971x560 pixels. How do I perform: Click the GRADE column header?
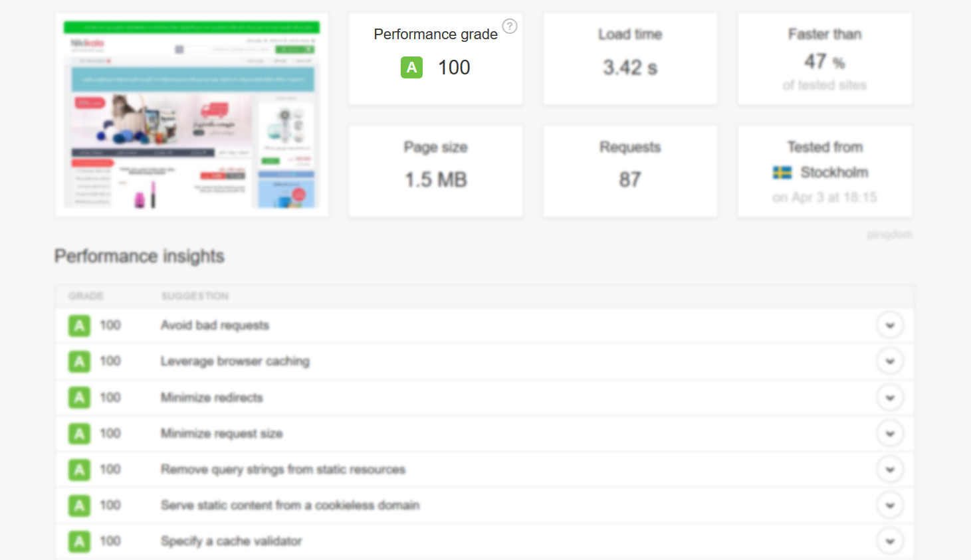coord(86,296)
